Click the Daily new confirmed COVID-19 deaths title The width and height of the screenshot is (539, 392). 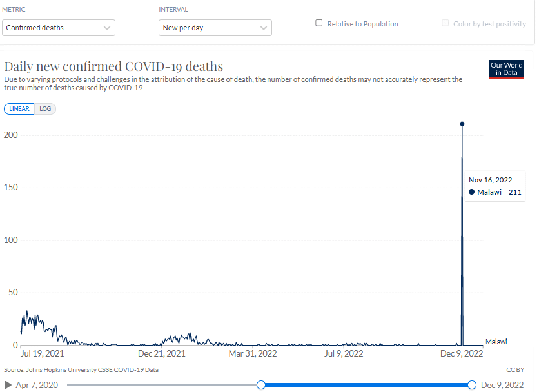click(114, 66)
